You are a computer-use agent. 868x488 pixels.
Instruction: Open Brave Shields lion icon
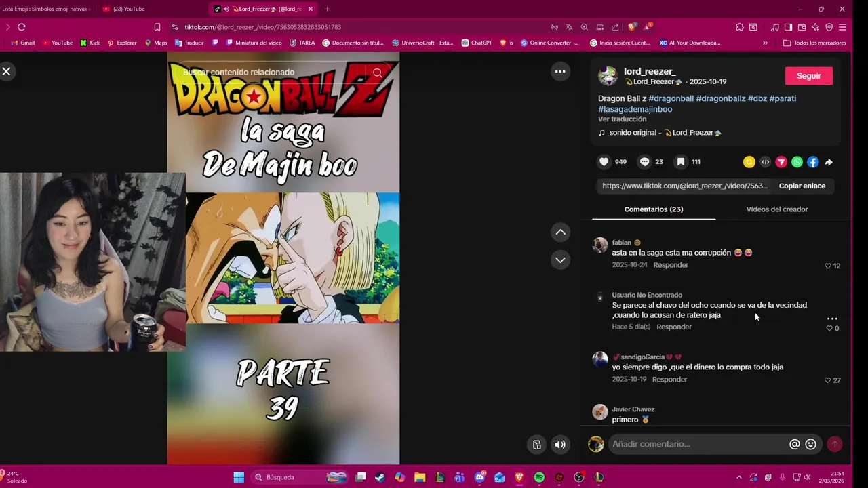tap(632, 27)
